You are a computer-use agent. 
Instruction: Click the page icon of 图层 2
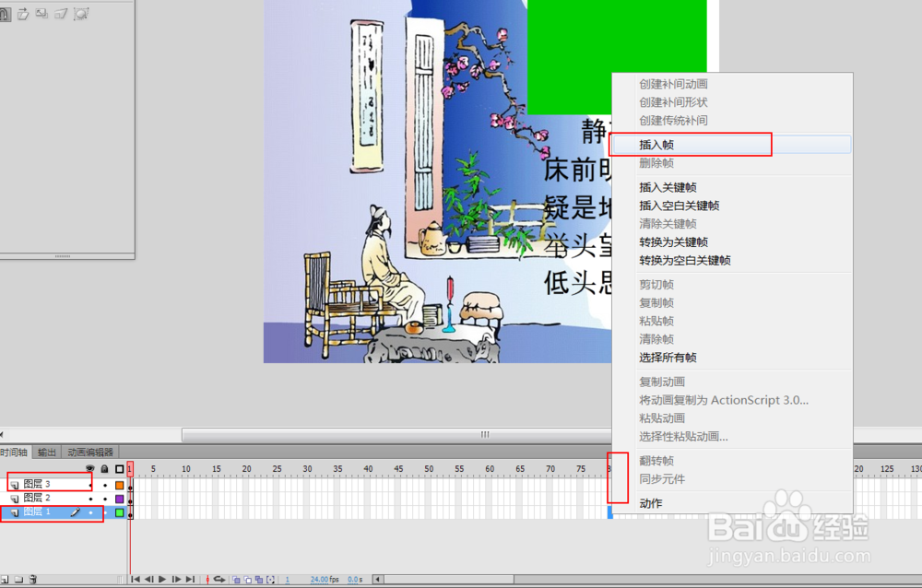14,499
